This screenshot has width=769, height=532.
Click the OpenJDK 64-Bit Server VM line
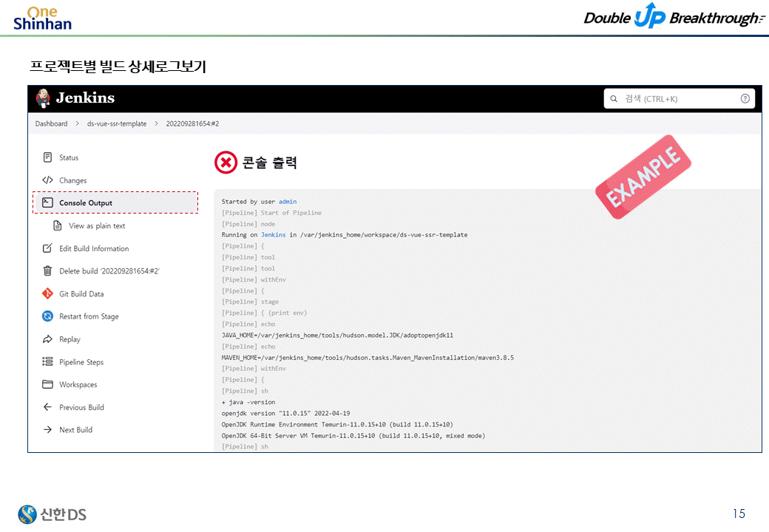coord(353,435)
